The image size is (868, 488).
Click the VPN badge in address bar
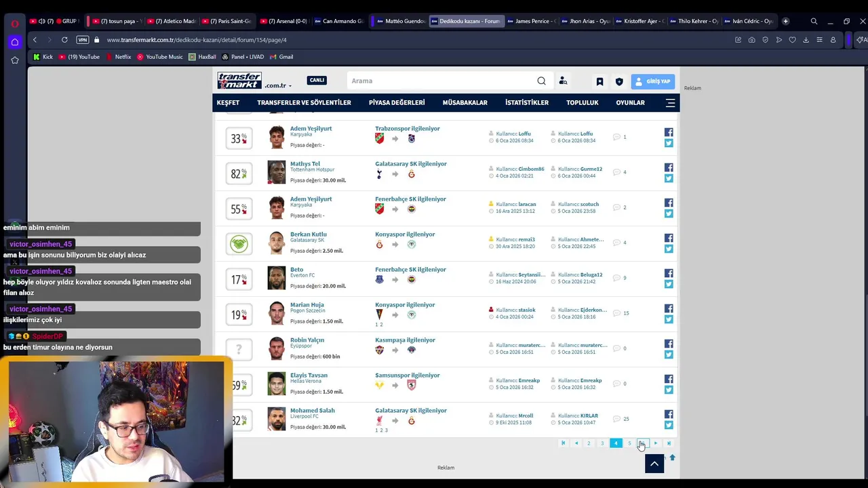(x=83, y=40)
